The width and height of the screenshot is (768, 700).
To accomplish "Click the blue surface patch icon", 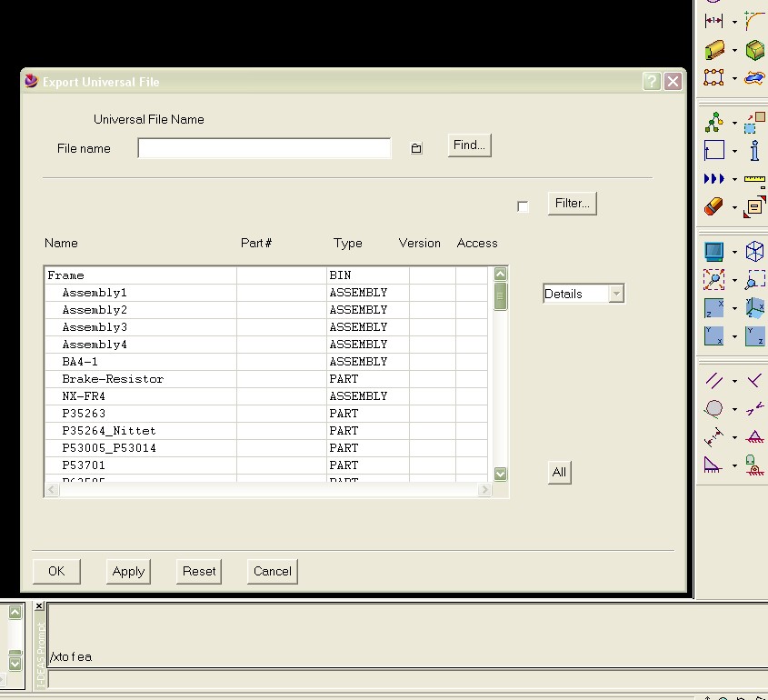I will pos(754,77).
